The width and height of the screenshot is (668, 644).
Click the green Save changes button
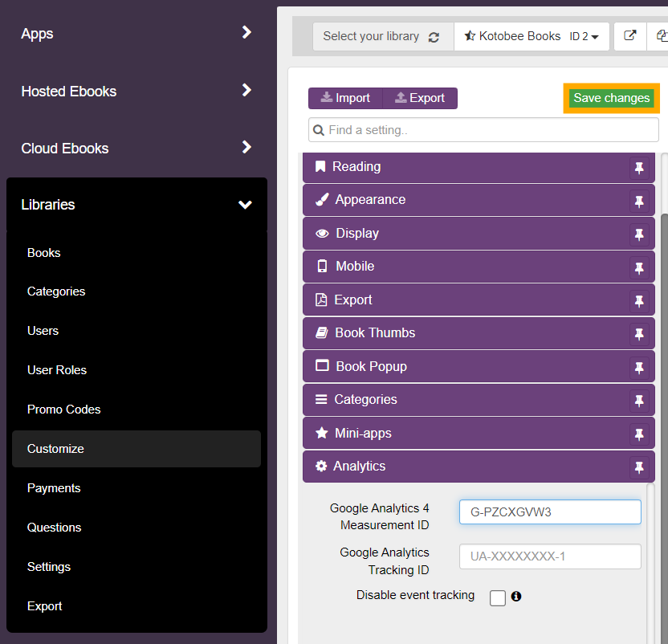611,98
